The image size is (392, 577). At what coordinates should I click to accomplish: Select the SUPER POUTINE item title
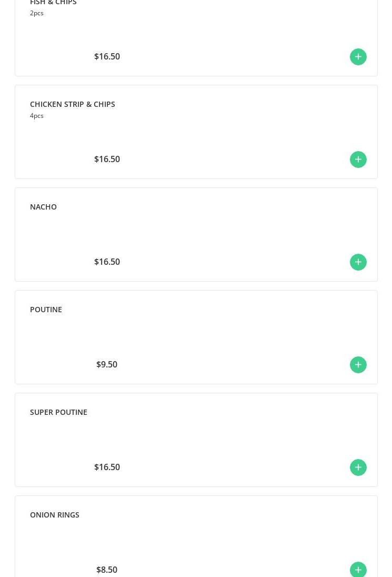pos(58,412)
